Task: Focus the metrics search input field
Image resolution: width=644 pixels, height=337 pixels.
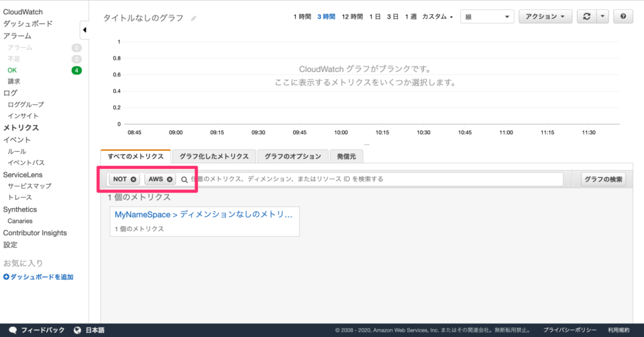Action: pyautogui.click(x=376, y=179)
